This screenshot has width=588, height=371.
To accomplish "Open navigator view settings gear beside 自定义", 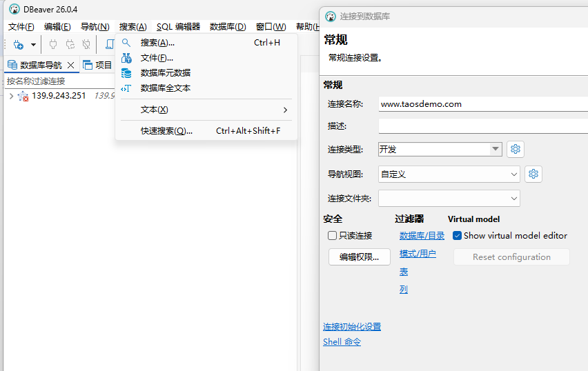I will [533, 174].
